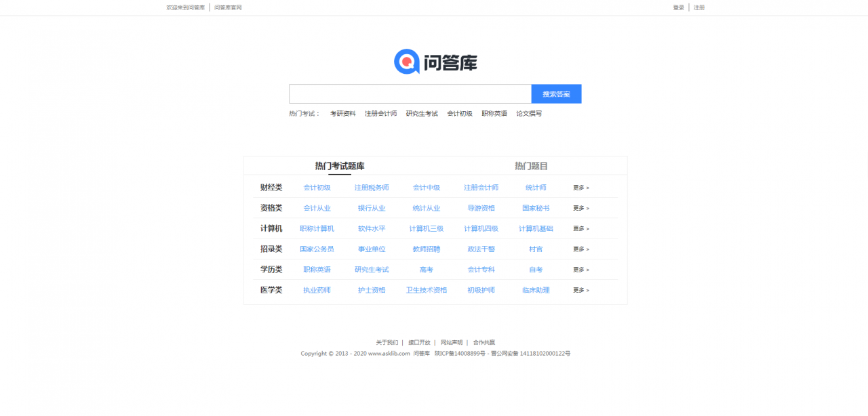Screen dimensions: 868x416
Task: Open 计算机三级 question bank
Action: point(427,228)
